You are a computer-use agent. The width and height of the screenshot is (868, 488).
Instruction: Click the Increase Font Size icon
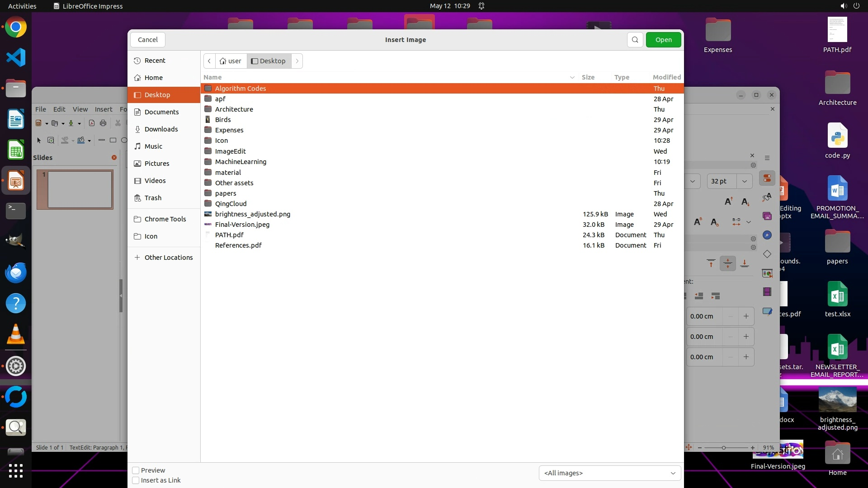(728, 202)
